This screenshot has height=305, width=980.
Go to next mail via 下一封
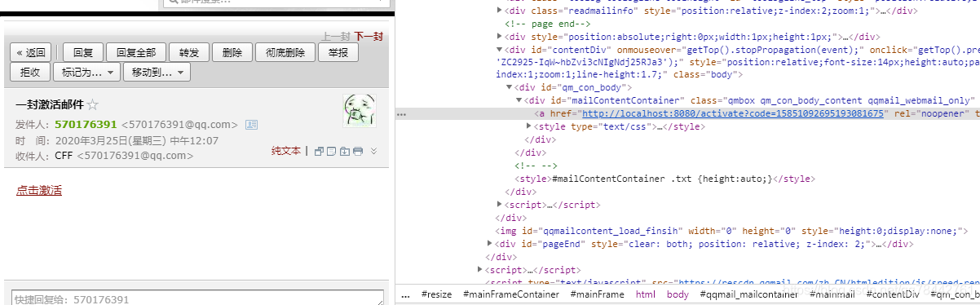coord(369,37)
